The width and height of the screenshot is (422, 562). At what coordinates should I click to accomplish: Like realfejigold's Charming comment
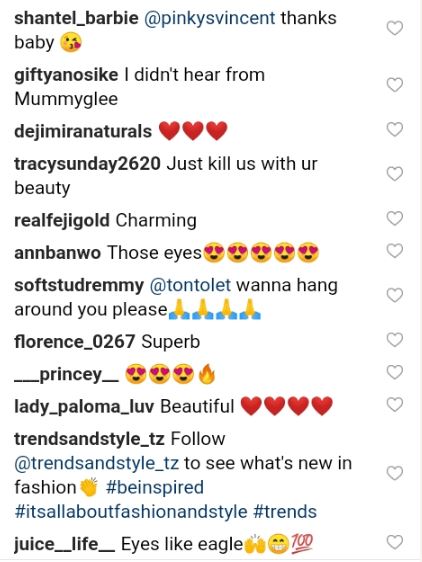pos(395,218)
